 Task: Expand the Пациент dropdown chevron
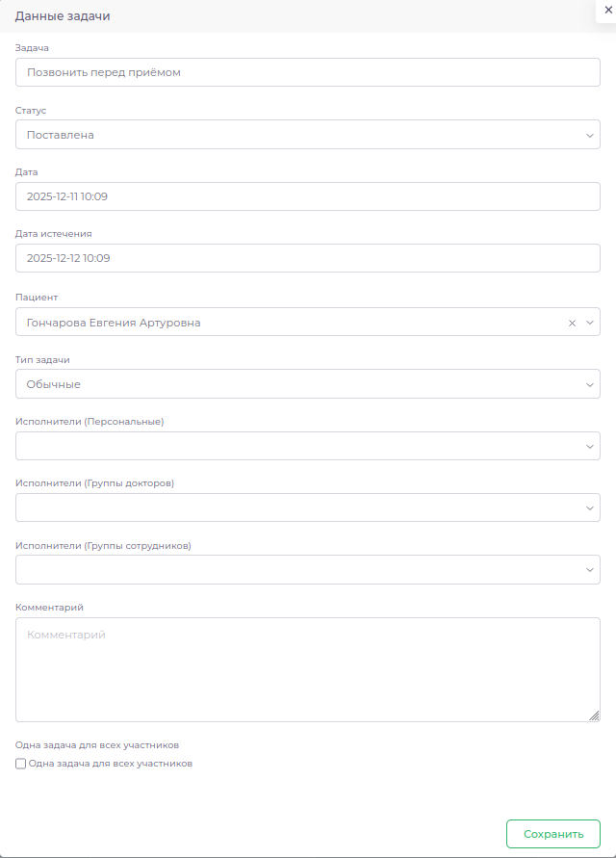coord(590,323)
